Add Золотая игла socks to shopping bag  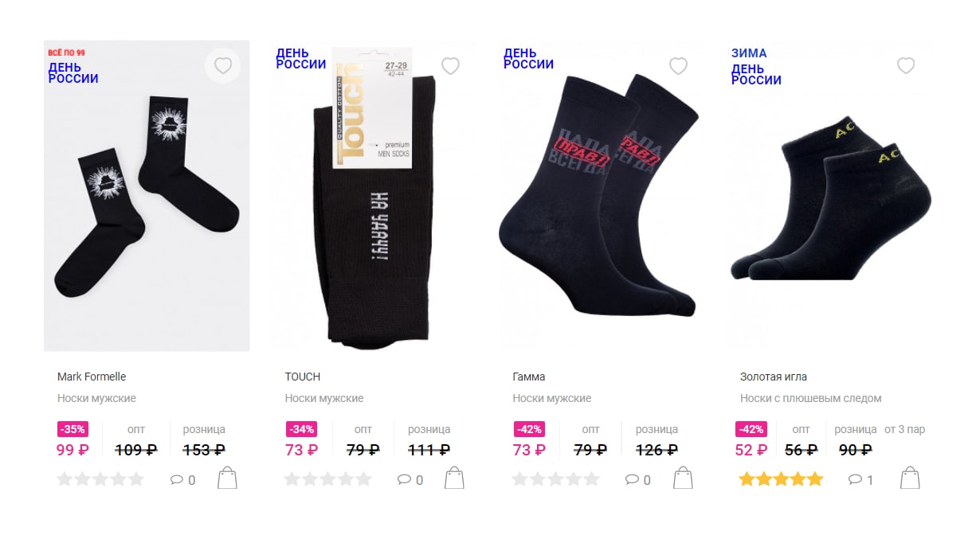[910, 478]
